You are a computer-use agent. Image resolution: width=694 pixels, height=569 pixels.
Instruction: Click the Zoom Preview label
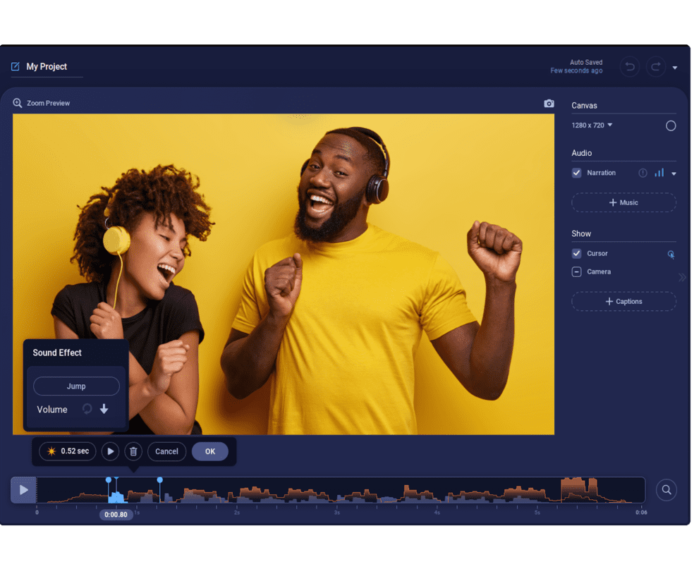[48, 103]
